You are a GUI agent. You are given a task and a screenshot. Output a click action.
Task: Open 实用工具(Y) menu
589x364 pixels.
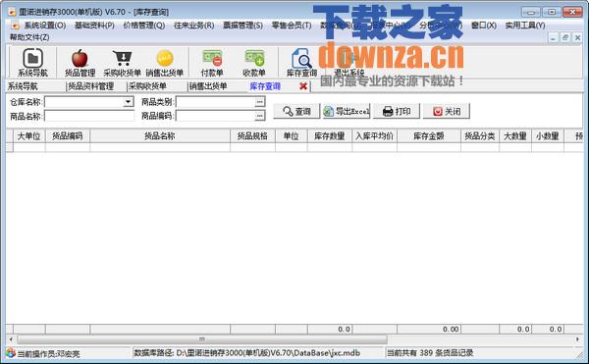[525, 26]
